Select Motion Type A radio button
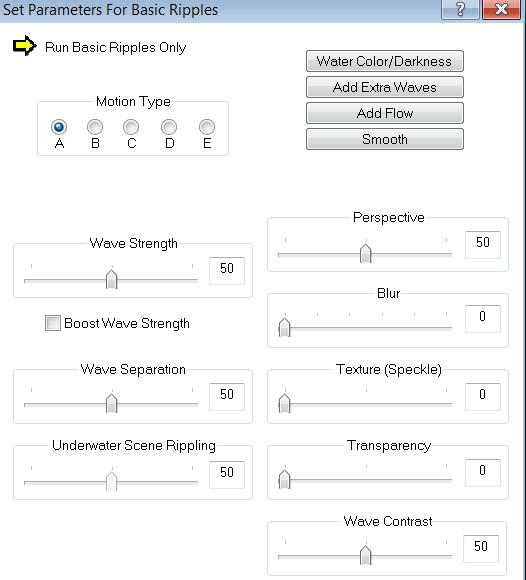Viewport: 526px width, 580px height. (59, 127)
